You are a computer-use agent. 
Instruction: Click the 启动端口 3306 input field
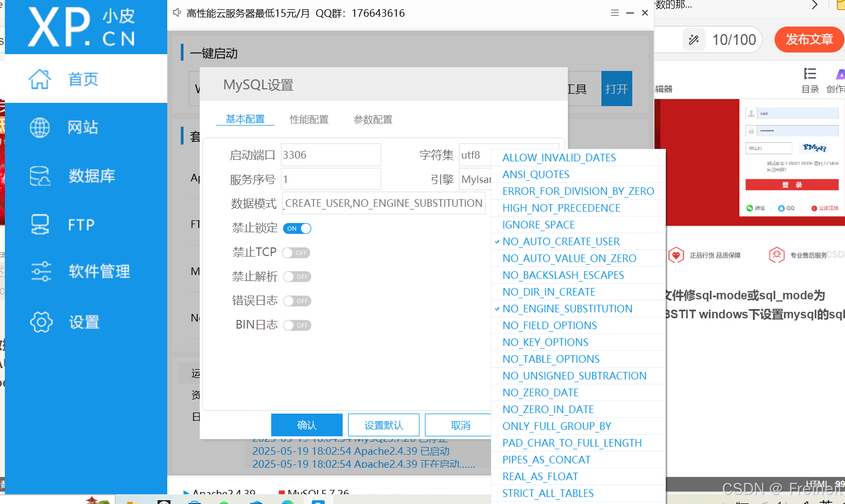pos(331,155)
